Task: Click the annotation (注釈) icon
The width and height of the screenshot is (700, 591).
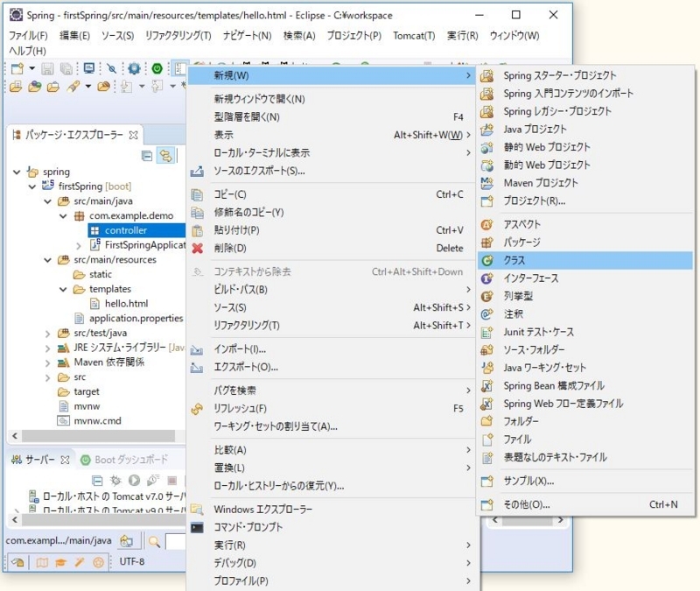Action: click(x=487, y=314)
